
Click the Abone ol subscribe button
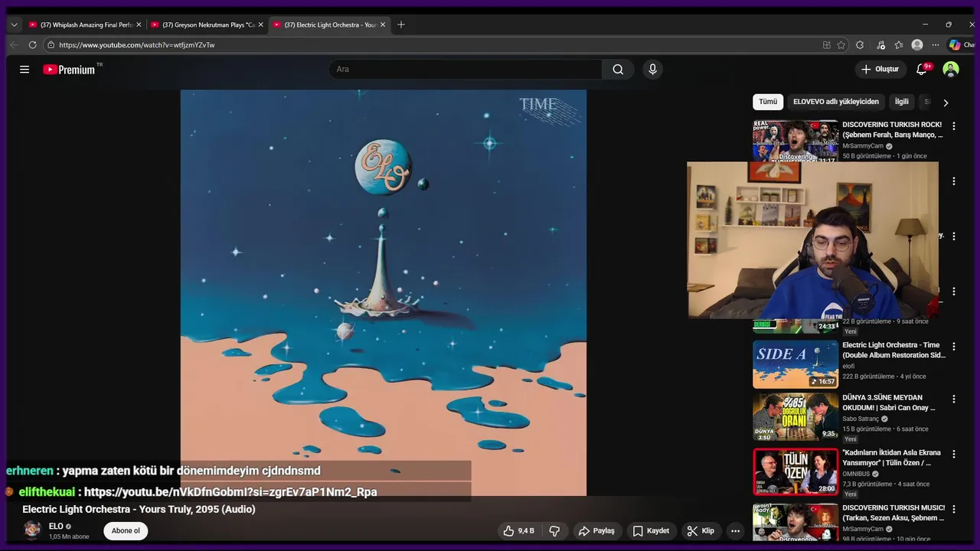(126, 531)
